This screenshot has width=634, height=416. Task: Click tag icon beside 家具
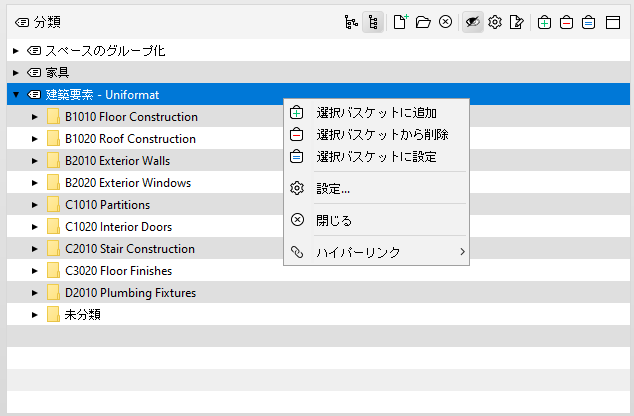34,73
